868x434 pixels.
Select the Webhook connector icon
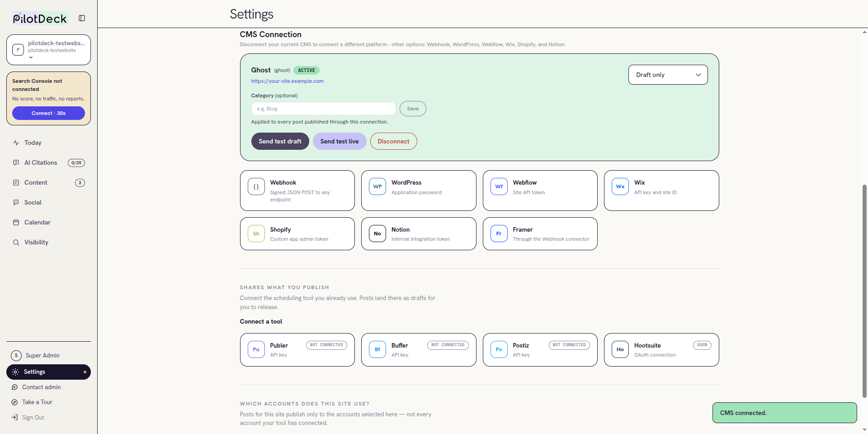[x=256, y=186]
